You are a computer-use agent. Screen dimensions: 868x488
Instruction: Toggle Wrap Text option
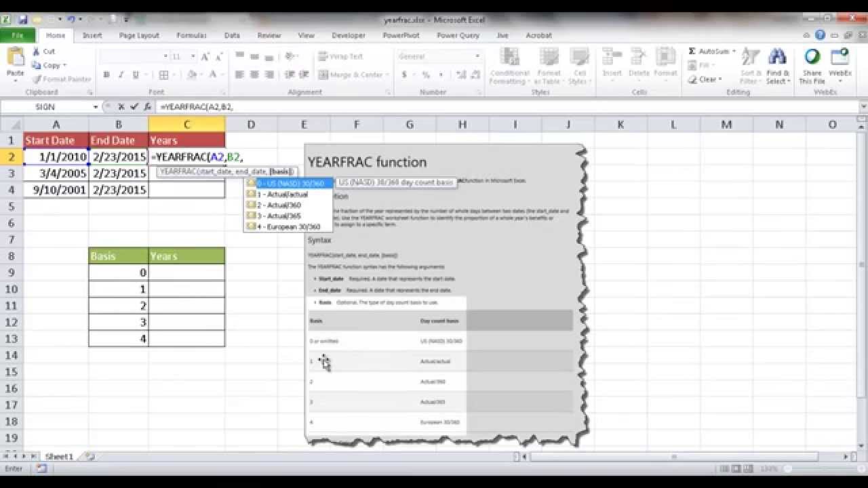pyautogui.click(x=341, y=57)
